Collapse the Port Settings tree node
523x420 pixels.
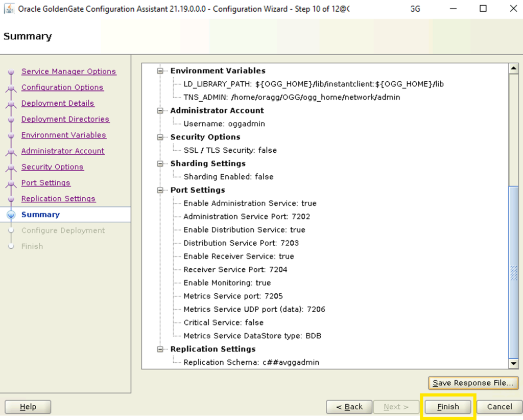pos(160,190)
